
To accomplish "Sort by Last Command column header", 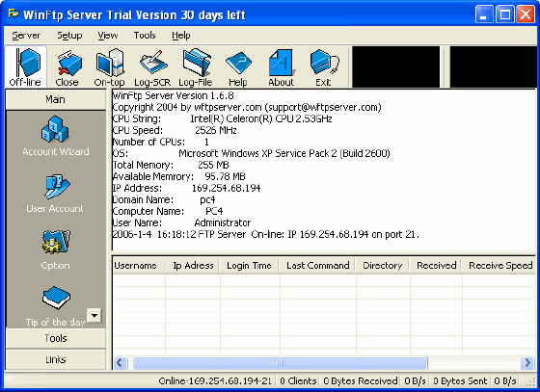I will click(x=317, y=266).
